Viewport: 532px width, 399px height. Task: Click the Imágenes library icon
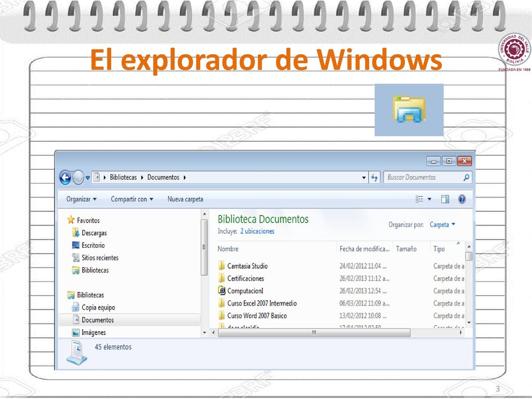(76, 332)
